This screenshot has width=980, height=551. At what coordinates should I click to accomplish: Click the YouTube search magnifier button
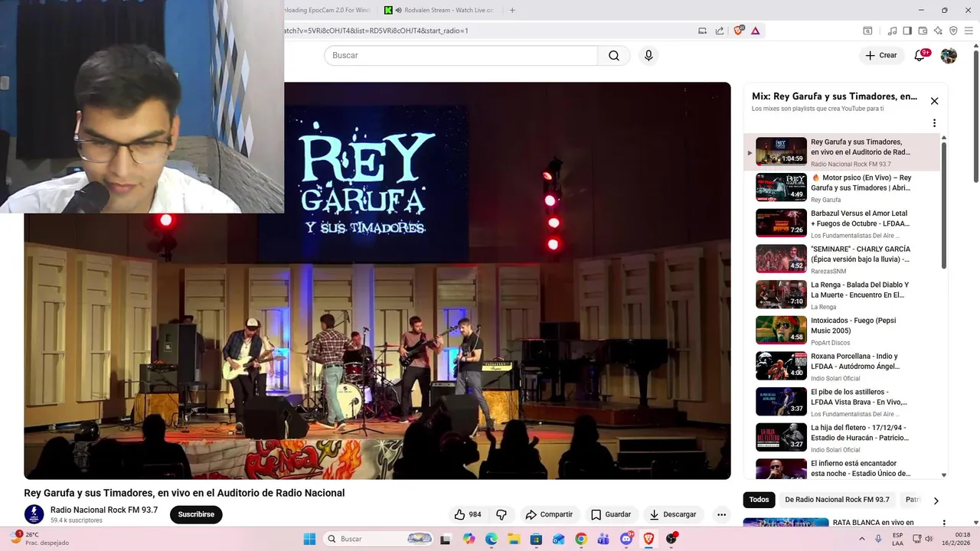[x=614, y=55]
